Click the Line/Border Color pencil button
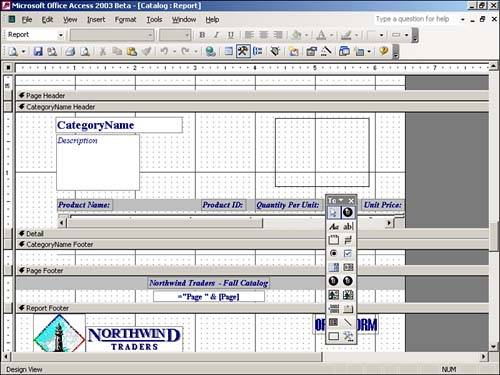 pos(346,35)
